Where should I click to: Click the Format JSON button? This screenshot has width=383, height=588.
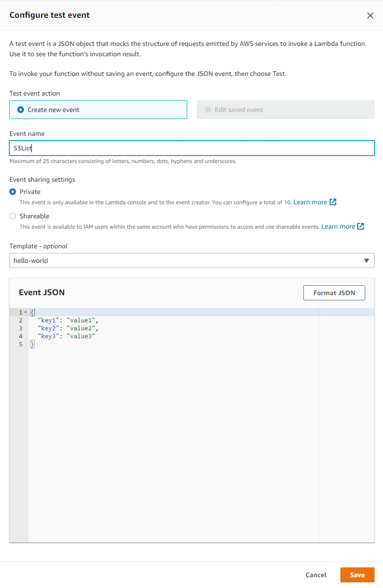[x=334, y=292]
